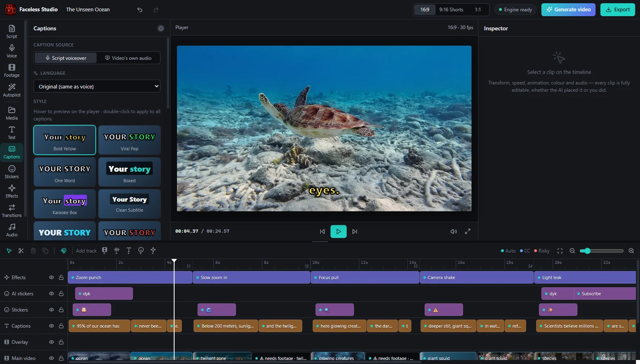Toggle player fullscreen view
Image resolution: width=640 pixels, height=364 pixels.
point(467,231)
